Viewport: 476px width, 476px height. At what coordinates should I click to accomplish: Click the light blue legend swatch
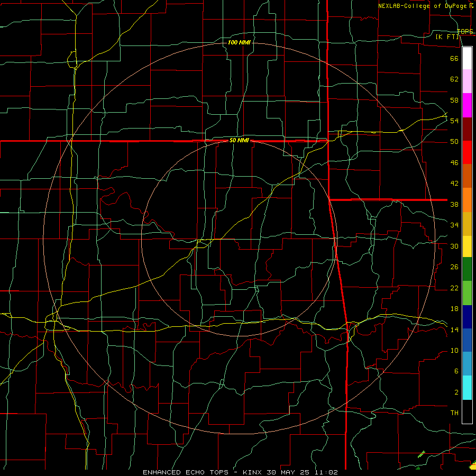(467, 364)
